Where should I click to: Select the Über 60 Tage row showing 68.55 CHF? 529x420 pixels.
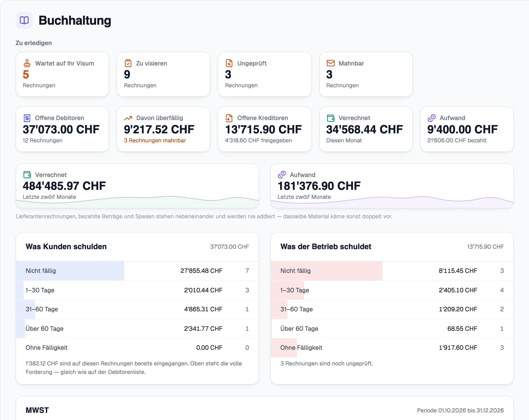(392, 329)
